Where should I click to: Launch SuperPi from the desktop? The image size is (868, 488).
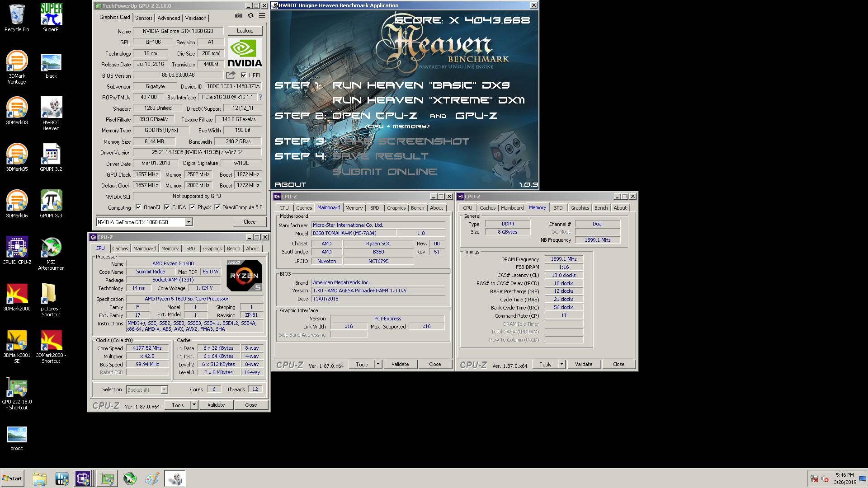tap(51, 18)
